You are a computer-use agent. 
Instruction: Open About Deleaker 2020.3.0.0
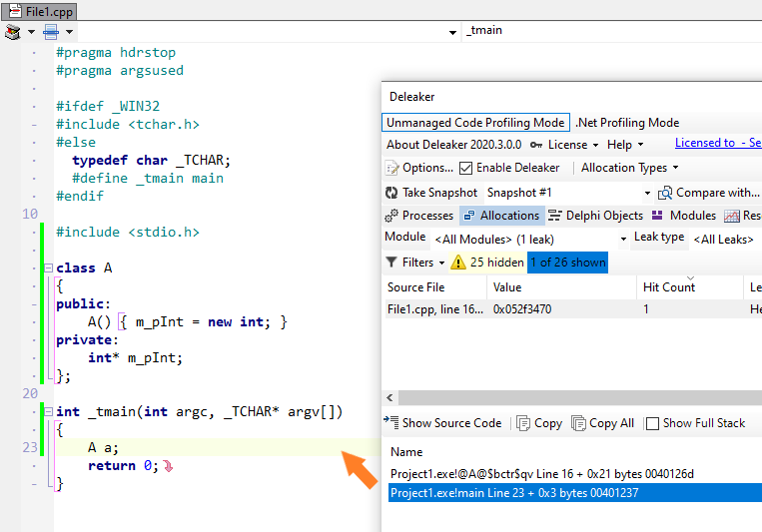coord(453,145)
